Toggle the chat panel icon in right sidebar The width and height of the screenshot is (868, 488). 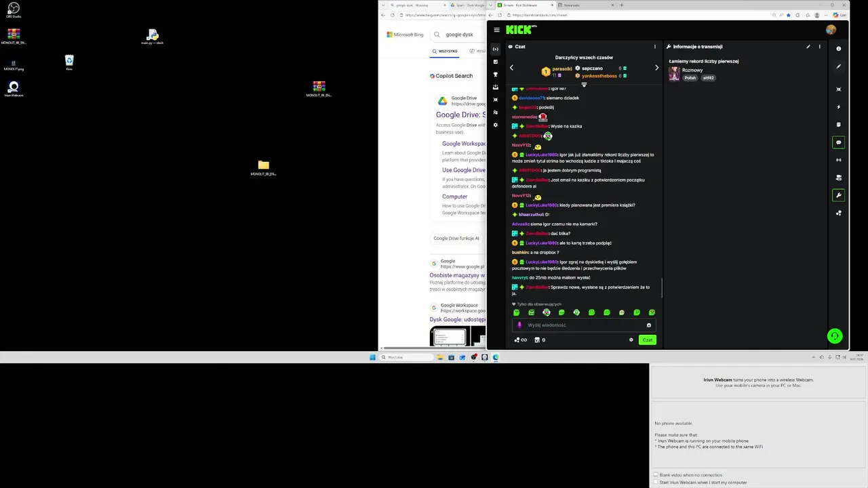pyautogui.click(x=839, y=142)
